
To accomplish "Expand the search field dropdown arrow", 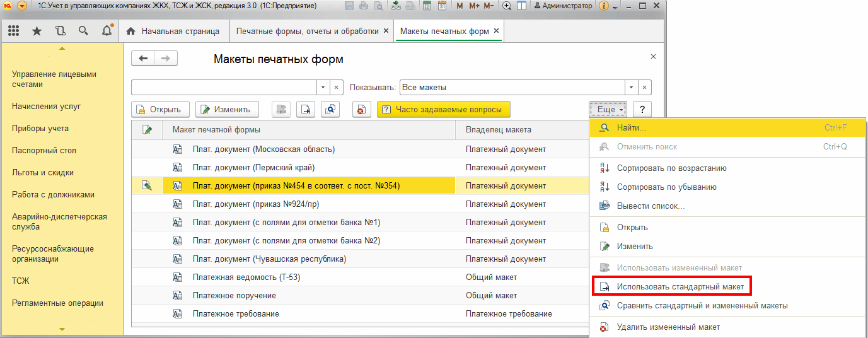I will click(323, 88).
